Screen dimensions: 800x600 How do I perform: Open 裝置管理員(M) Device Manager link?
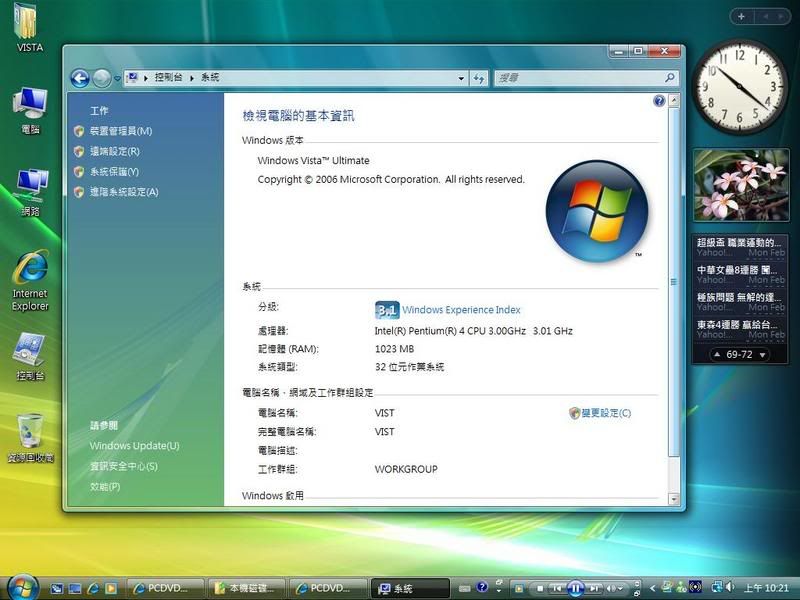tap(121, 131)
